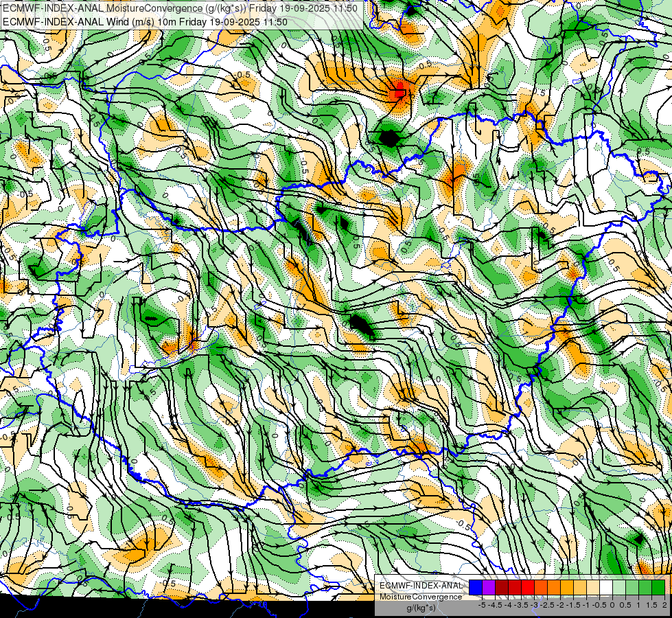Click the -4.5 tick label in legend
The image size is (672, 618).
click(495, 605)
